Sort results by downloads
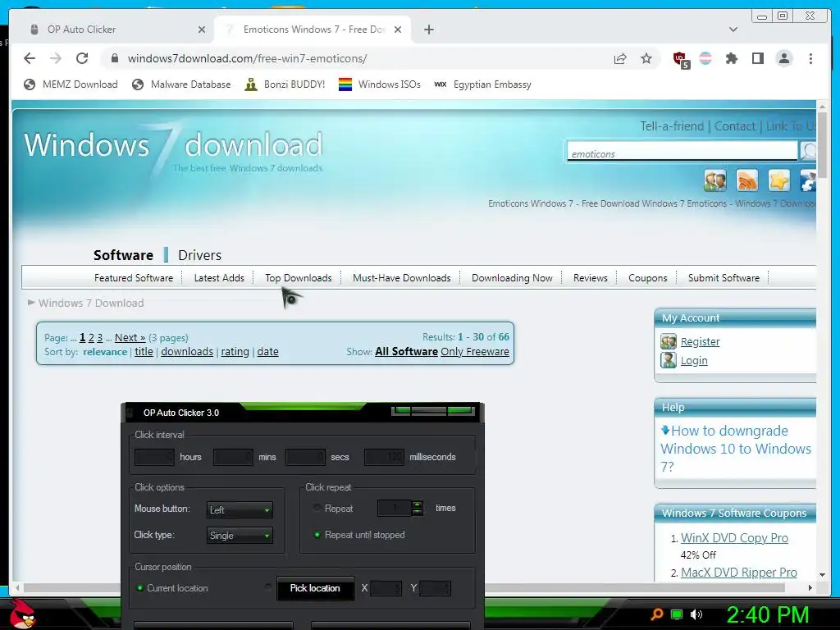The image size is (840, 630). tap(187, 351)
